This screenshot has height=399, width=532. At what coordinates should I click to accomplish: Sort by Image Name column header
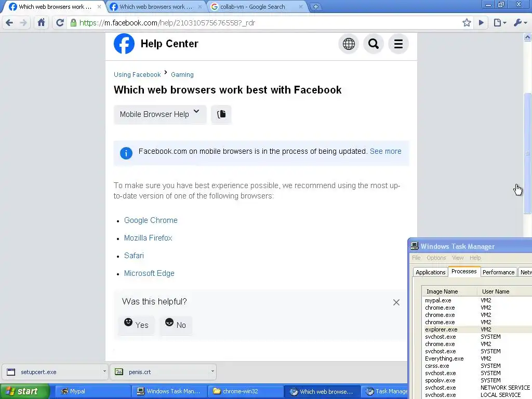pyautogui.click(x=449, y=291)
